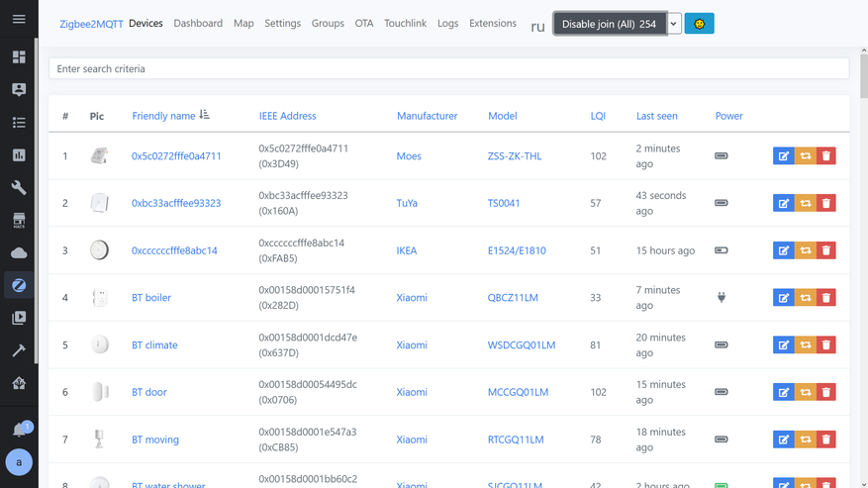
Task: Click the red delete icon for TuYa TS0041
Action: (826, 203)
